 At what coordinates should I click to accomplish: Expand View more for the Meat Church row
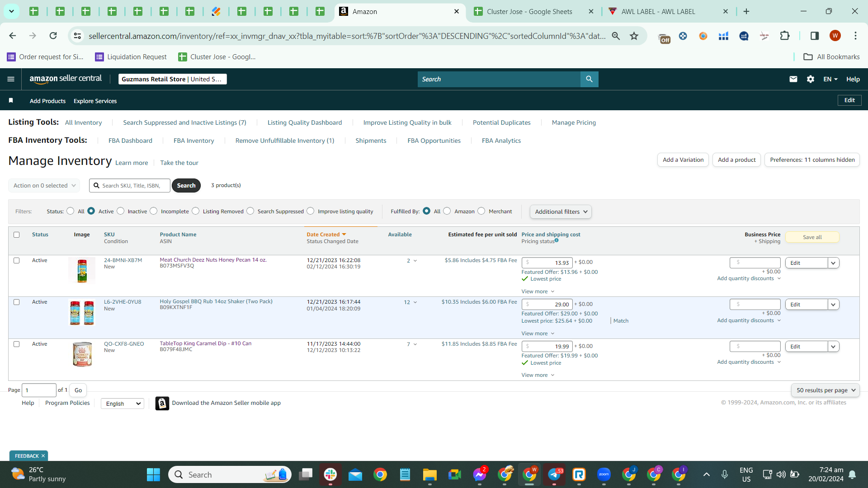(538, 291)
